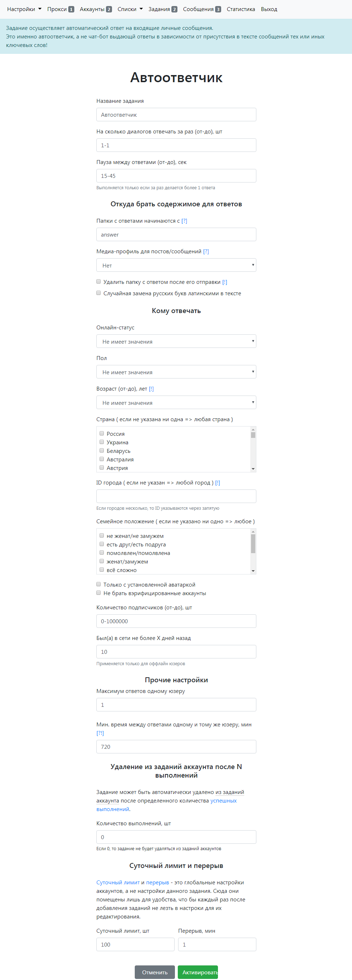Toggle 'Только с установленной аватаркой' checkbox
This screenshot has height=980, width=352.
pos(98,584)
